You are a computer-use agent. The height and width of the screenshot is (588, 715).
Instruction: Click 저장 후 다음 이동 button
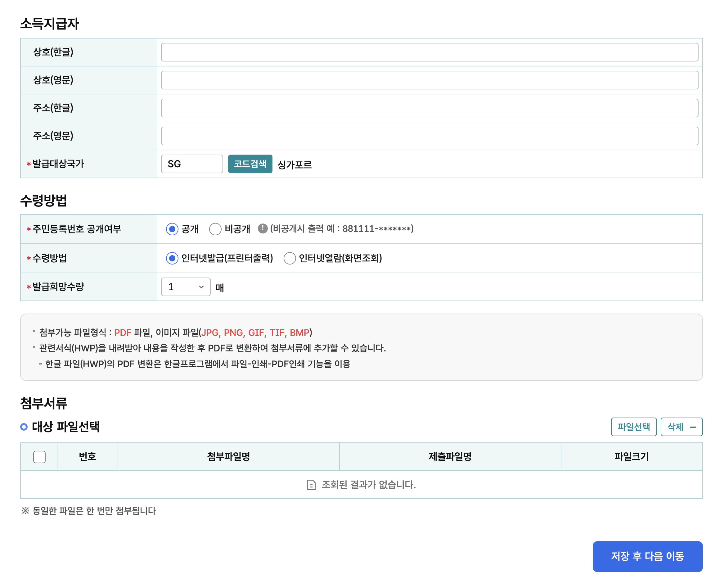(647, 556)
